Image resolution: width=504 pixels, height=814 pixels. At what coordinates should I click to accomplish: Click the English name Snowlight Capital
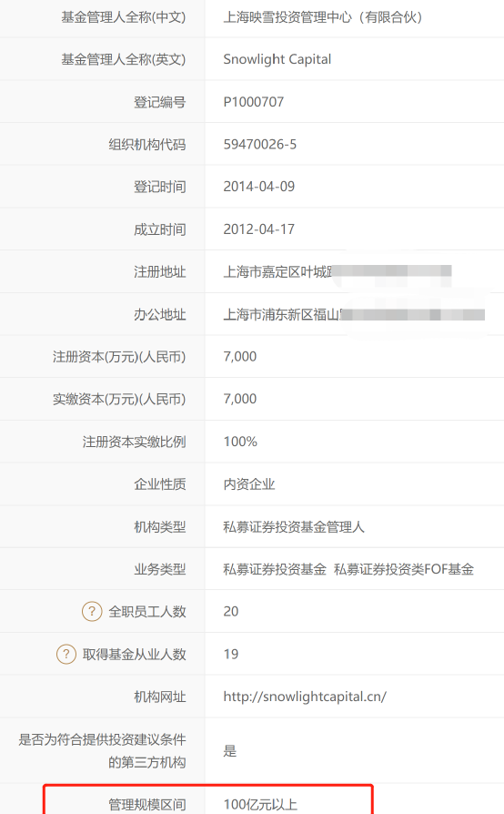click(277, 60)
